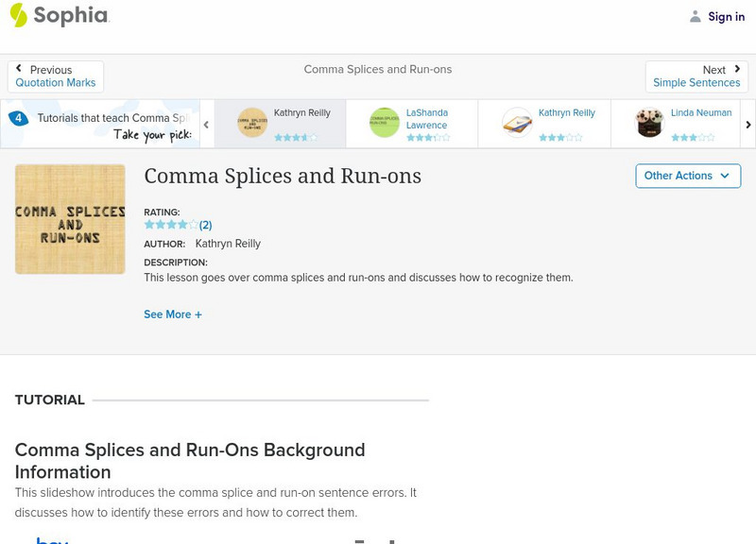Click the blue number 4 tutorials badge
756x544 pixels.
tap(18, 119)
